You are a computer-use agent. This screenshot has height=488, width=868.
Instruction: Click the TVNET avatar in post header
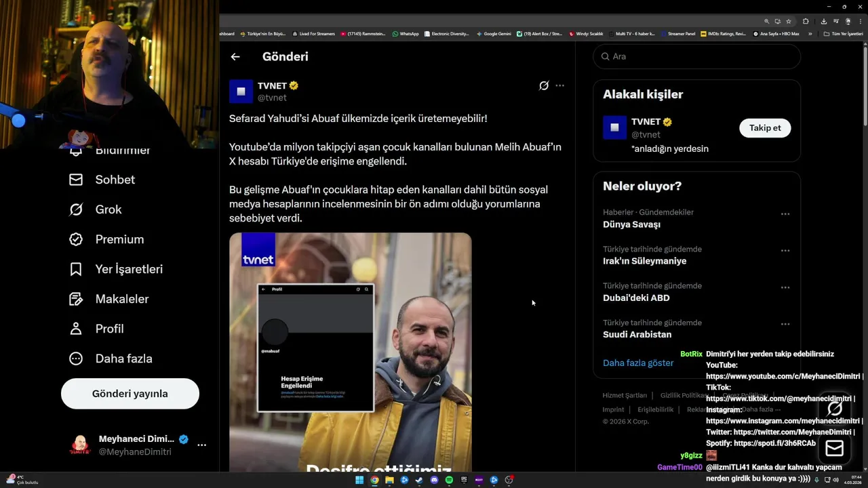coord(241,91)
